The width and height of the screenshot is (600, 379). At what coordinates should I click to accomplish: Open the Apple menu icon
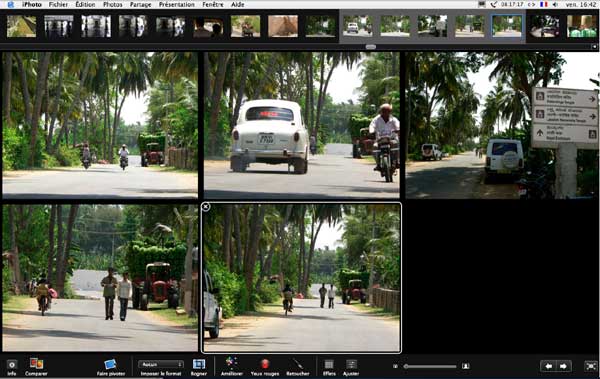click(x=10, y=4)
